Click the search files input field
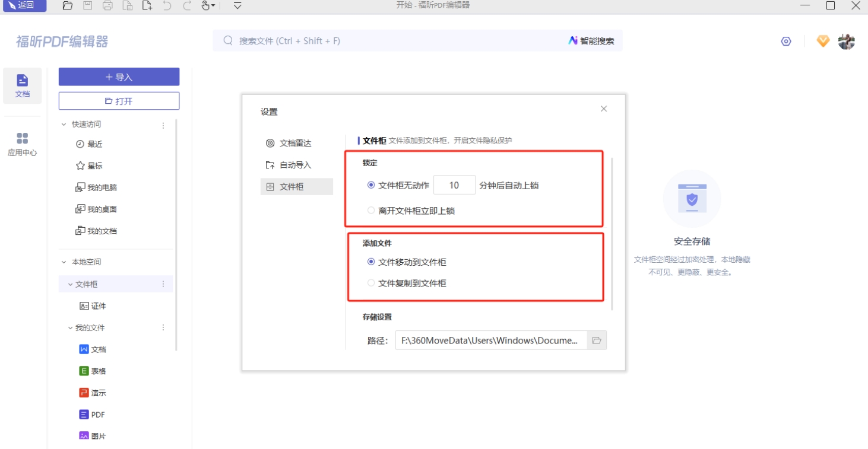Image resolution: width=868 pixels, height=449 pixels. click(392, 41)
